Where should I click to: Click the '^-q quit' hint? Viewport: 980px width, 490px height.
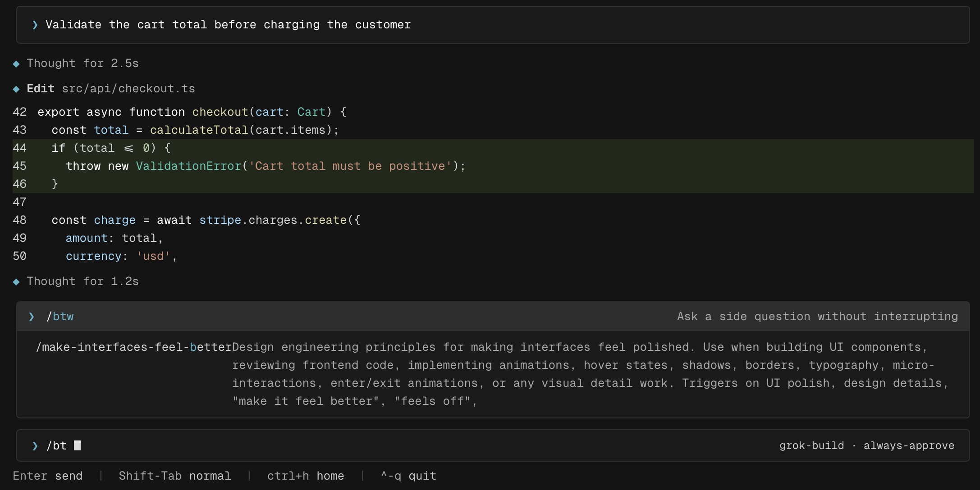click(x=409, y=476)
